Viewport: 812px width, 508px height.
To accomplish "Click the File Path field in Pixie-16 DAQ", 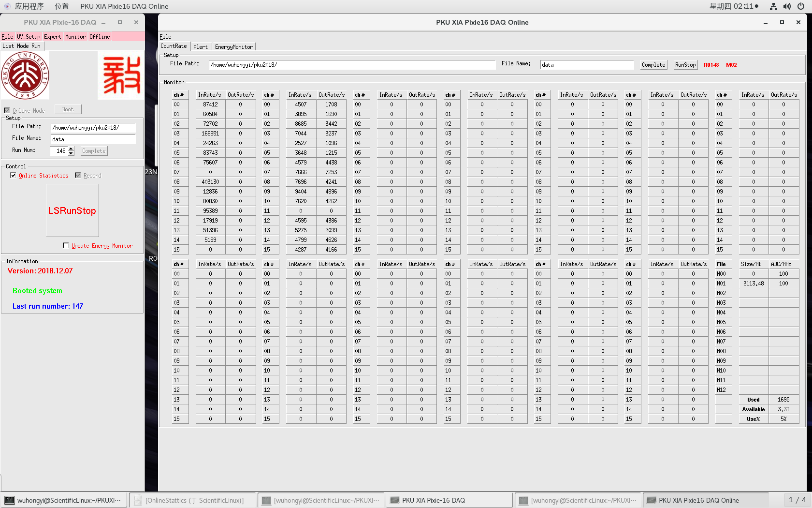I will click(93, 128).
